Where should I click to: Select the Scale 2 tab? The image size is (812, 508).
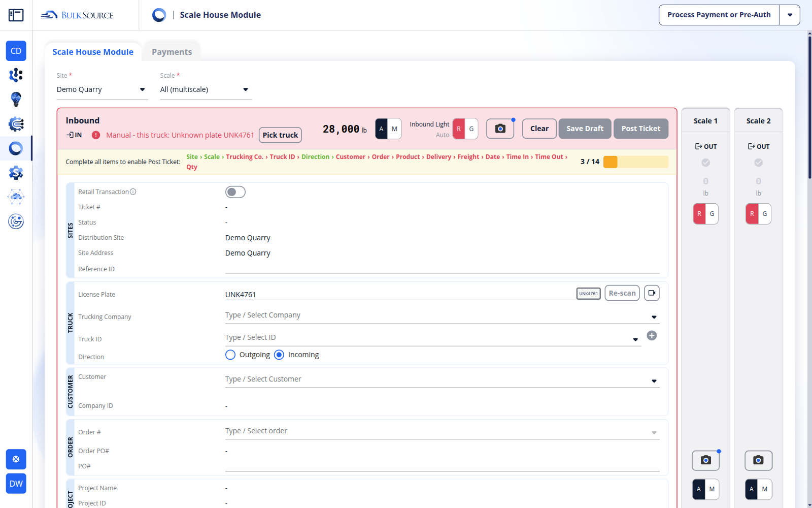point(759,121)
